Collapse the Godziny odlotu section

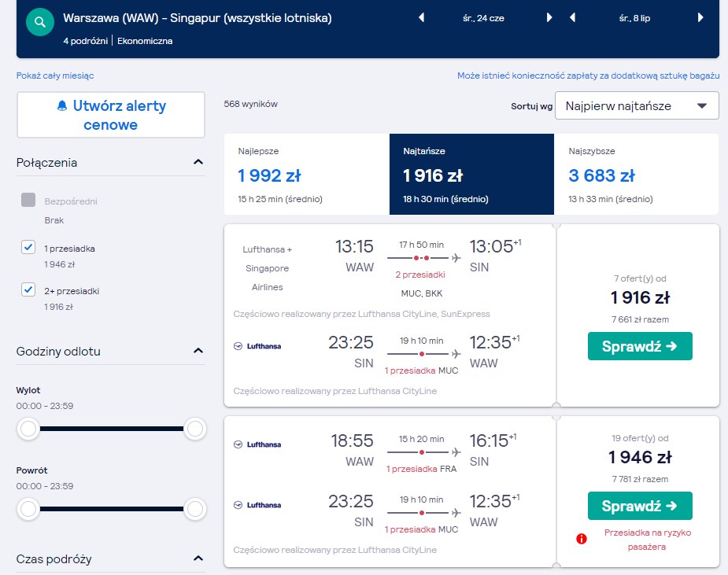(x=198, y=350)
